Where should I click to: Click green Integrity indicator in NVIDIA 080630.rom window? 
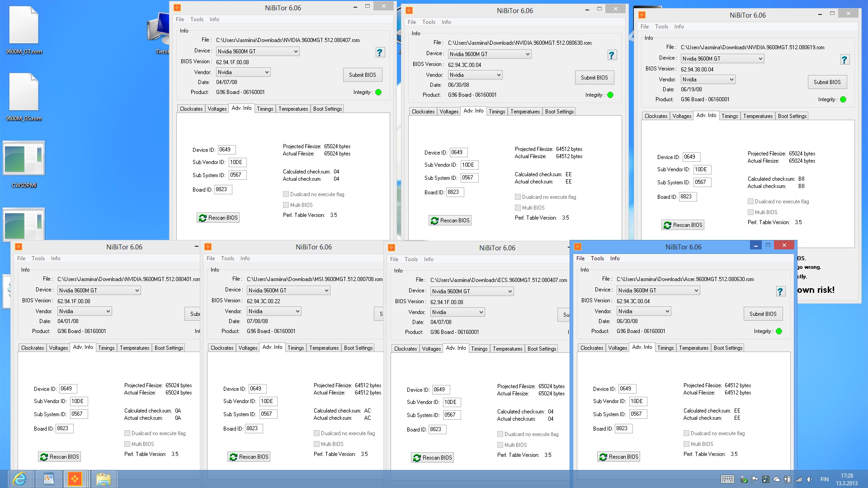click(610, 95)
